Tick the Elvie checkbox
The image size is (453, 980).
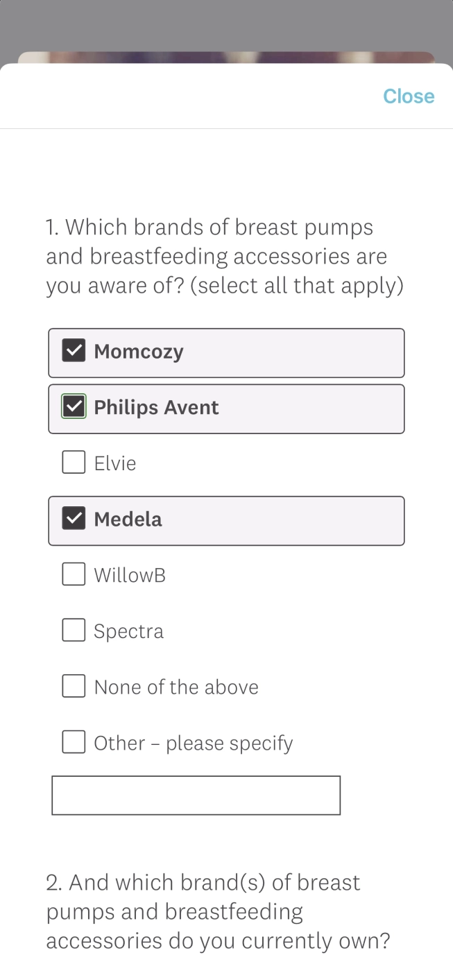click(74, 463)
